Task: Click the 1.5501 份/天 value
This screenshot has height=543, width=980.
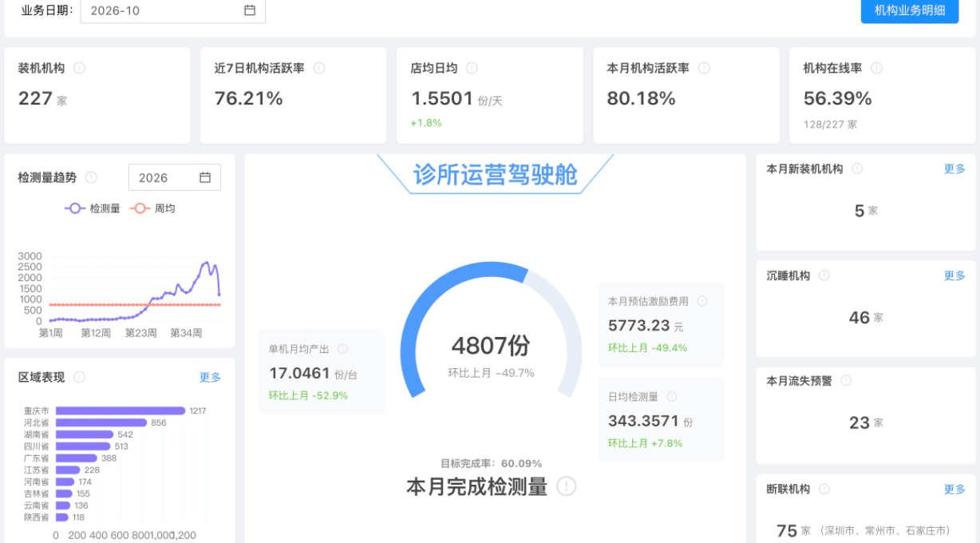Action: [456, 99]
